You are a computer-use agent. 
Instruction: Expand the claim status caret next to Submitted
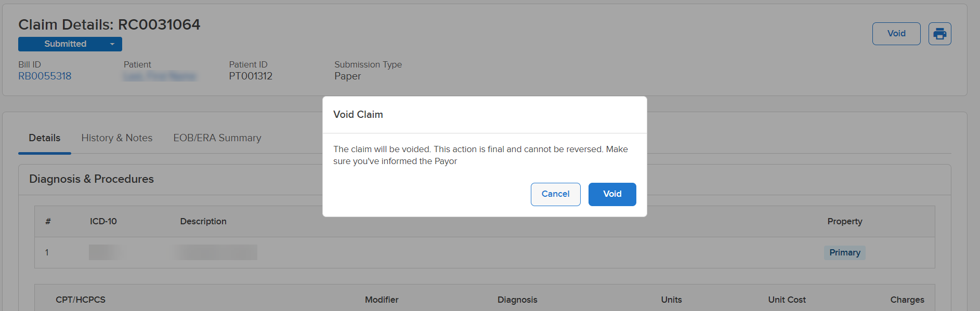(112, 44)
